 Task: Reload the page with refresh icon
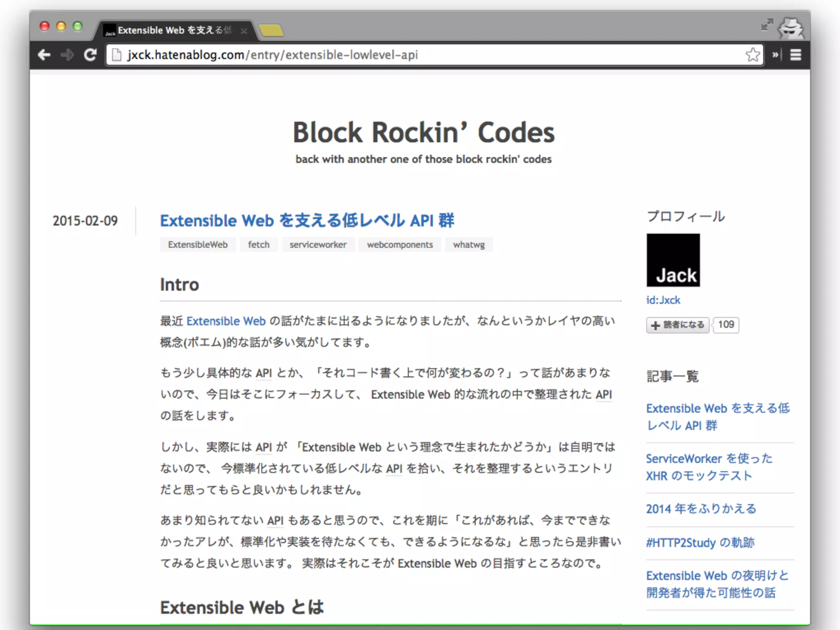tap(90, 55)
